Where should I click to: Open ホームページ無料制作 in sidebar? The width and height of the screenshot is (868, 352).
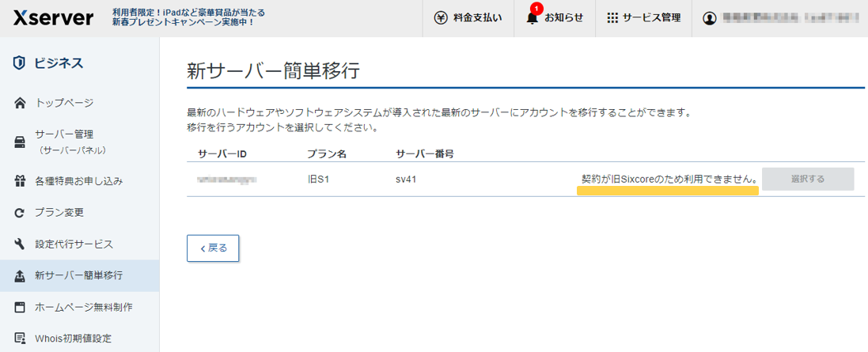click(x=84, y=307)
